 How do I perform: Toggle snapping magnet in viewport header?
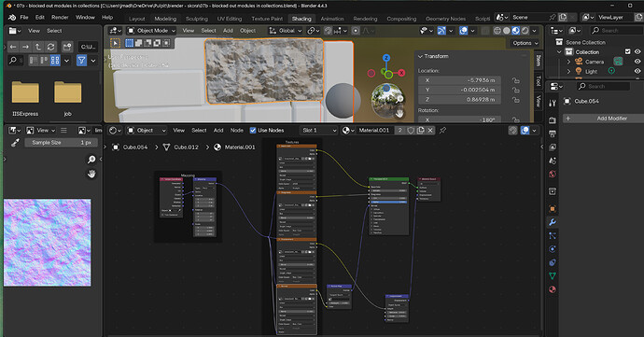pos(328,31)
